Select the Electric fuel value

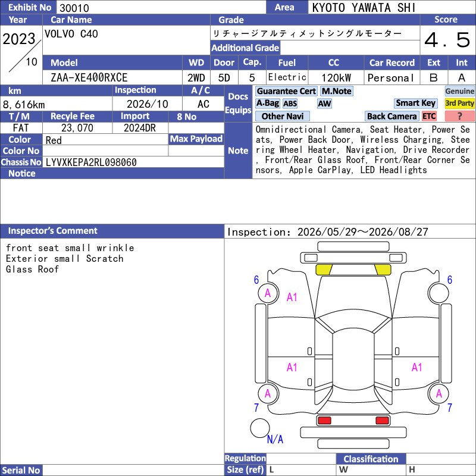coord(287,77)
